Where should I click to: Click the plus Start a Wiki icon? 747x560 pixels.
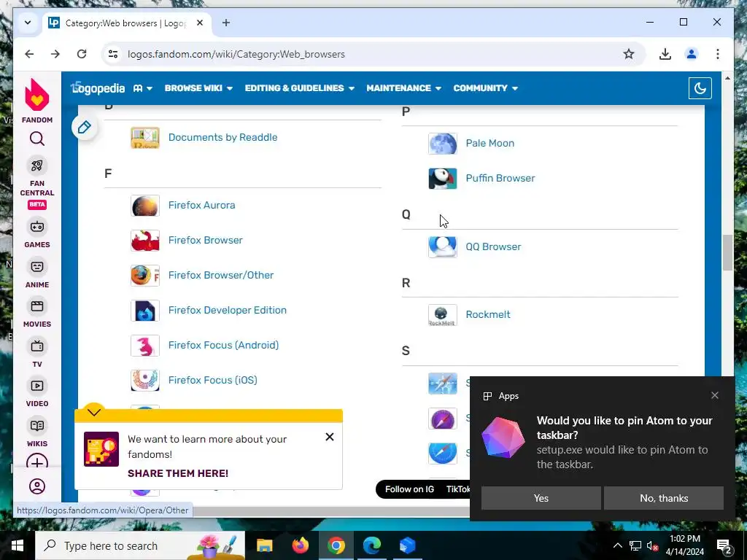(37, 462)
